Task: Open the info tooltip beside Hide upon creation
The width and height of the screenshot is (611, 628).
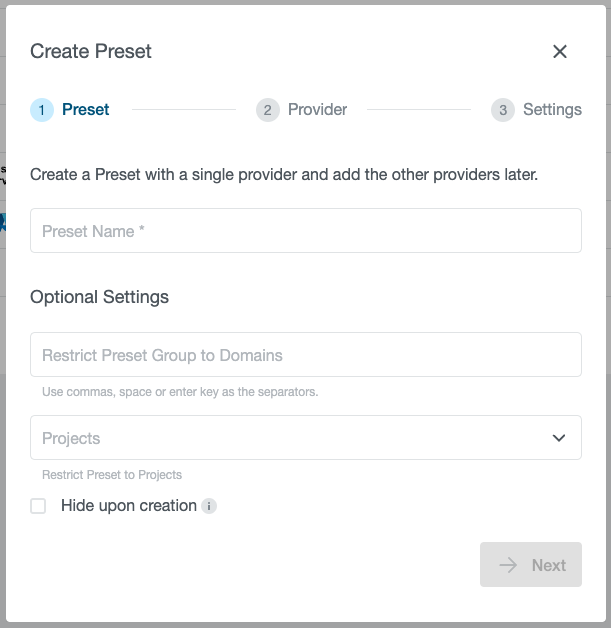Action: tap(209, 506)
